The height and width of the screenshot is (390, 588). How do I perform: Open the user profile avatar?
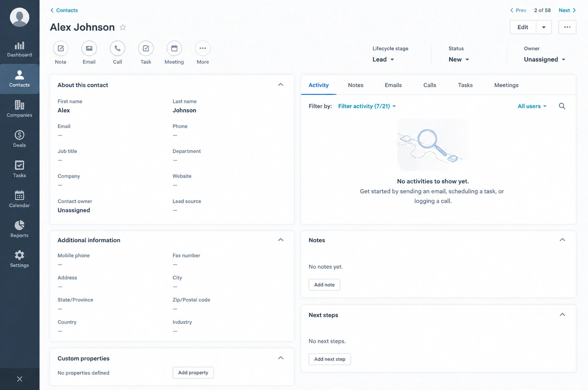pos(19,17)
